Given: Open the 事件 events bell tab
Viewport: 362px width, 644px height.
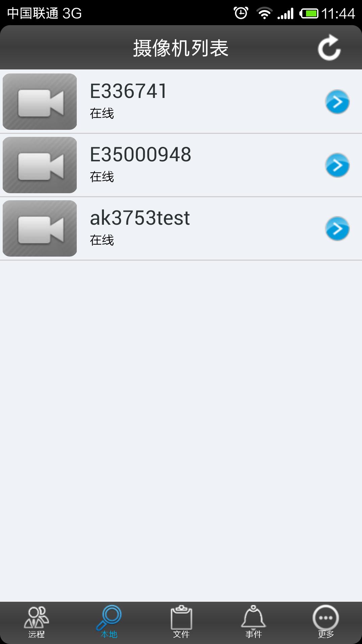Looking at the screenshot, I should [x=253, y=623].
